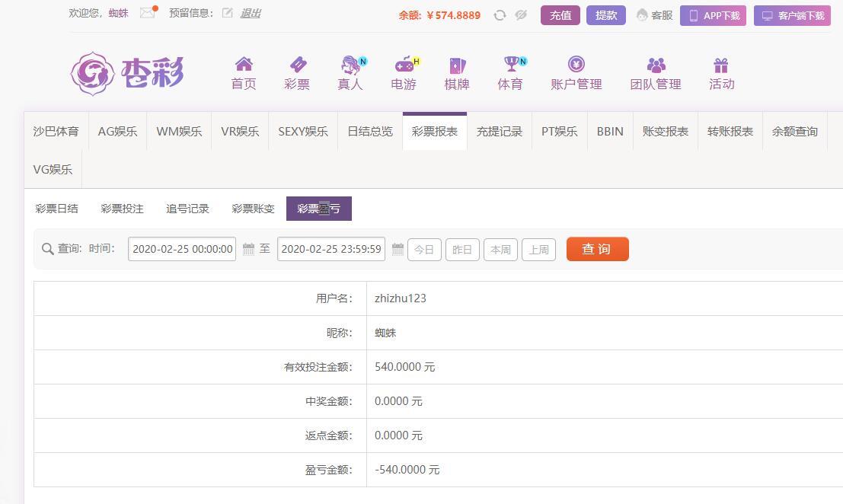Image resolution: width=843 pixels, height=504 pixels.
Task: Open the mail envelope message icon
Action: point(147,13)
